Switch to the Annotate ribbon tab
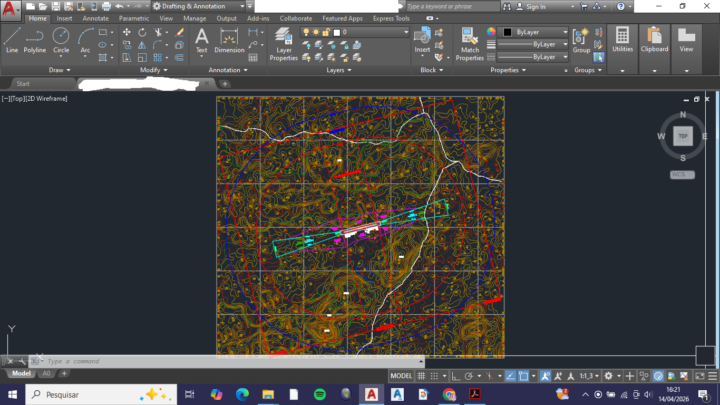720x405 pixels. click(x=96, y=18)
